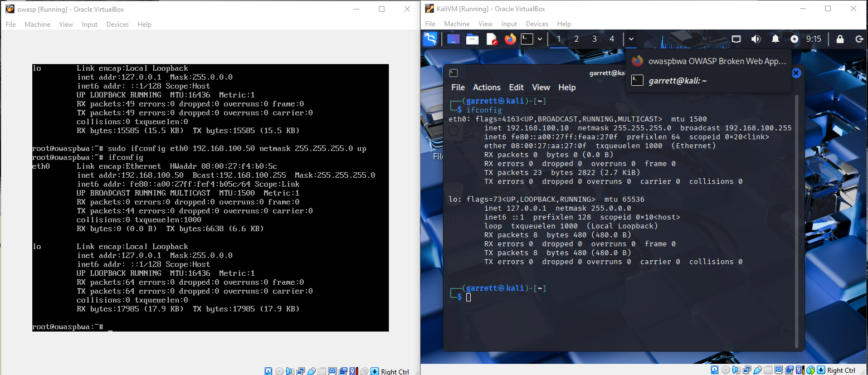Click the CPU virtualization icon in KaliVM status bar
The height and width of the screenshot is (375, 868).
click(800, 370)
